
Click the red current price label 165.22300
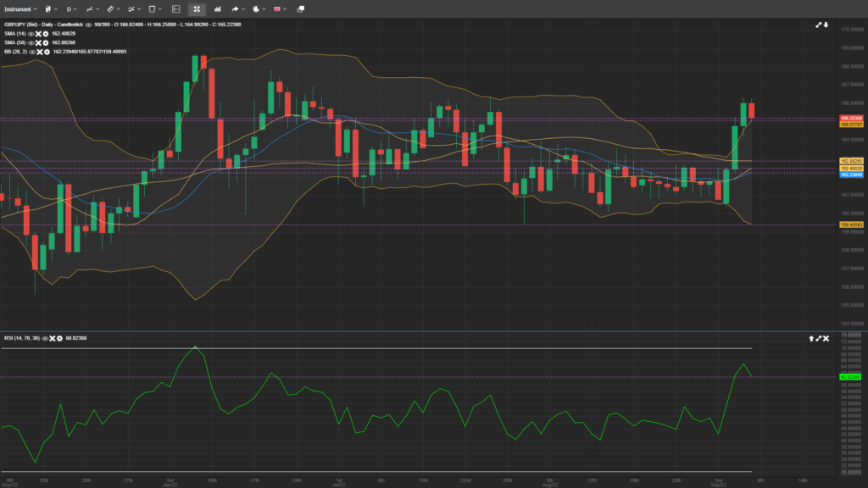(850, 118)
